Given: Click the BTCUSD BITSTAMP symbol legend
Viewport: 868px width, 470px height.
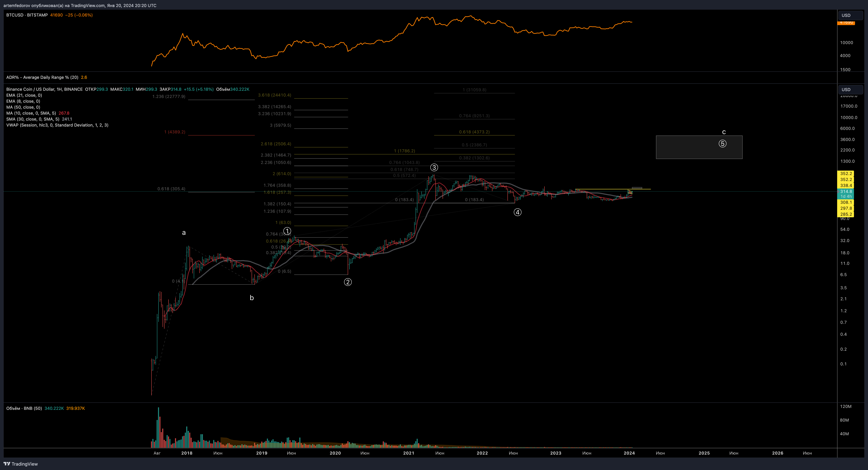Looking at the screenshot, I should [x=27, y=15].
